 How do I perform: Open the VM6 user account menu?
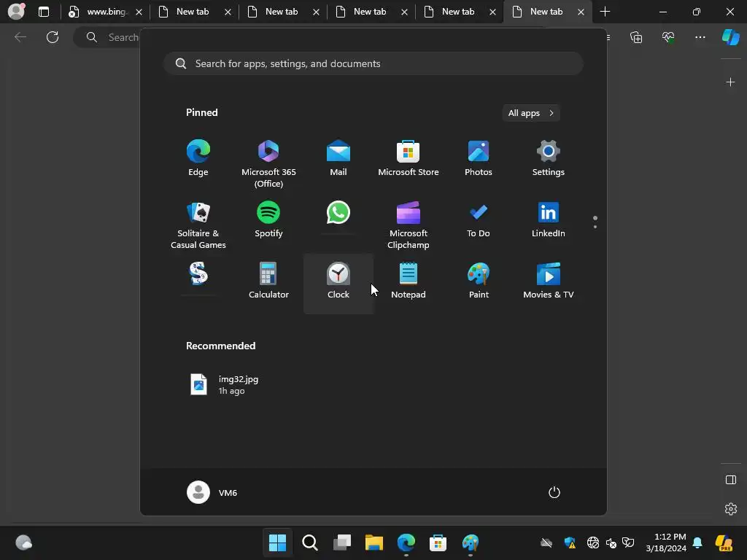point(212,492)
